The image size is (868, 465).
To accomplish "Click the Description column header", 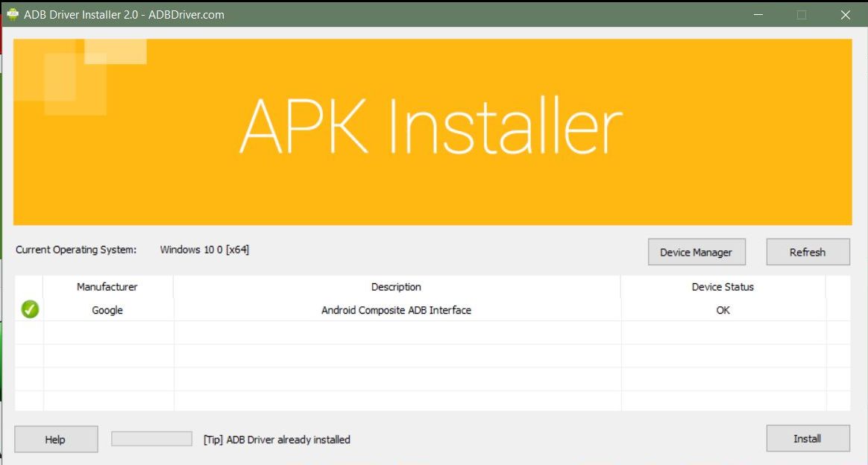I will [x=396, y=287].
